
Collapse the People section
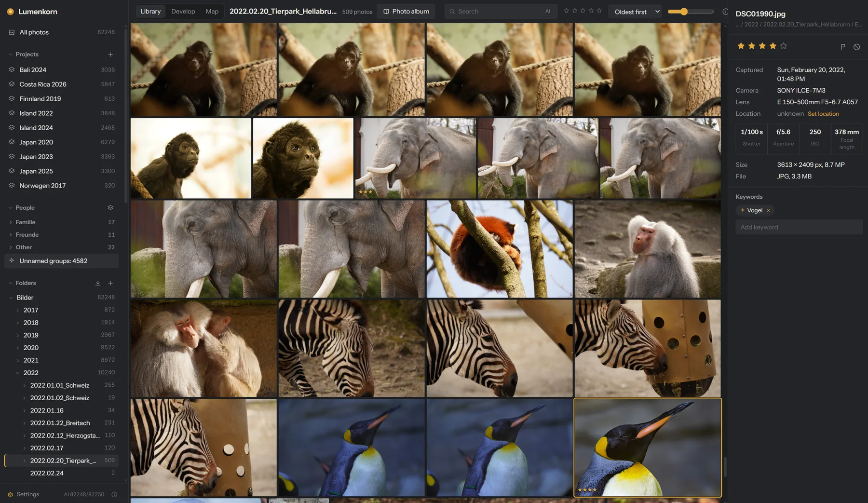11,208
